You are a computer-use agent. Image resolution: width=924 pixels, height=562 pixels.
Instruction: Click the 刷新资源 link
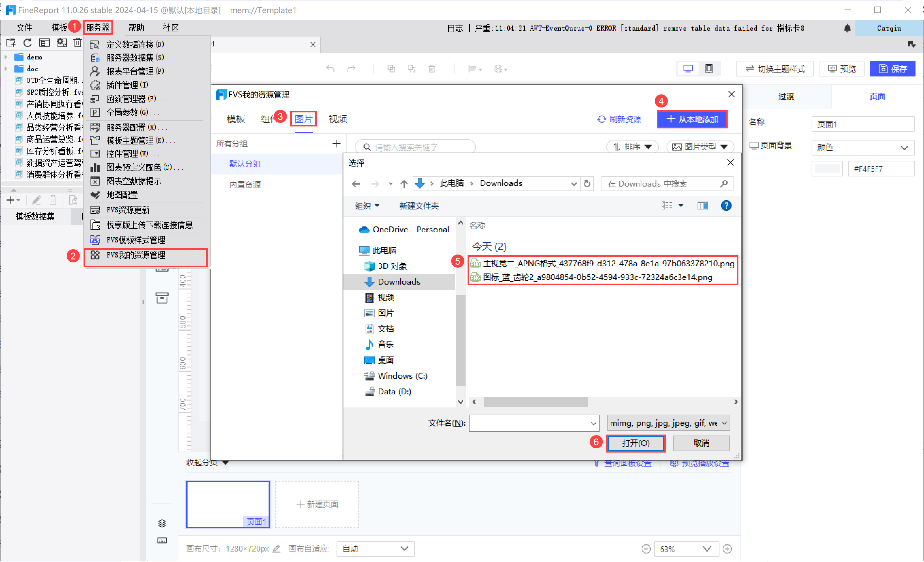[x=619, y=119]
